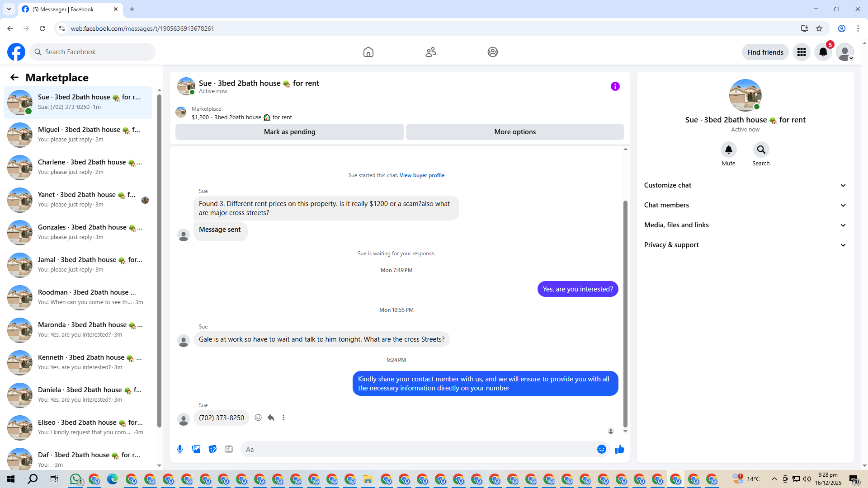Viewport: 868px width, 488px height.
Task: Open the emoji picker in message box
Action: point(602,449)
